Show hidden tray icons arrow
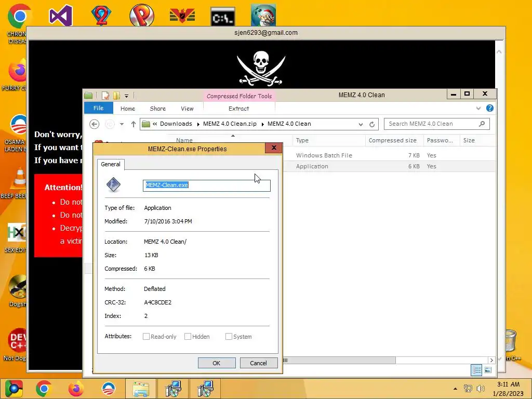 click(455, 389)
